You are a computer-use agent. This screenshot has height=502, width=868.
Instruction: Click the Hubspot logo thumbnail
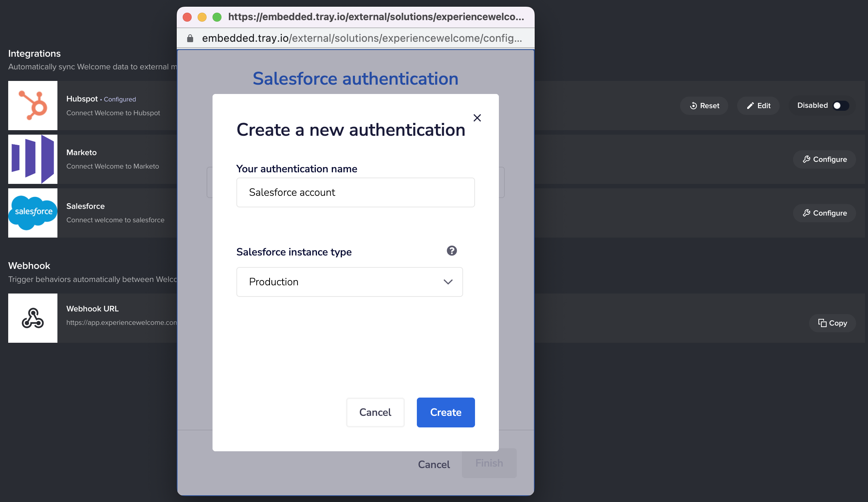click(33, 106)
